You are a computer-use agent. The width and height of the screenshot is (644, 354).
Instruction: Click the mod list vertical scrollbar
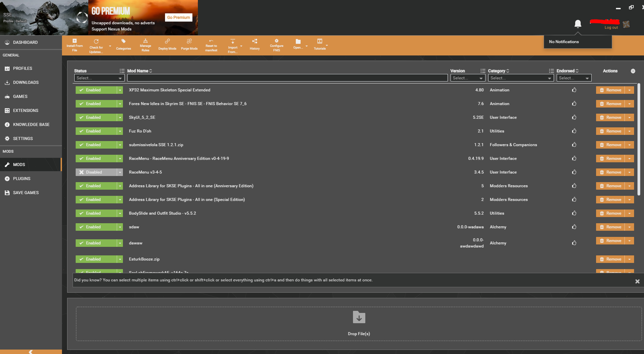pos(639,139)
